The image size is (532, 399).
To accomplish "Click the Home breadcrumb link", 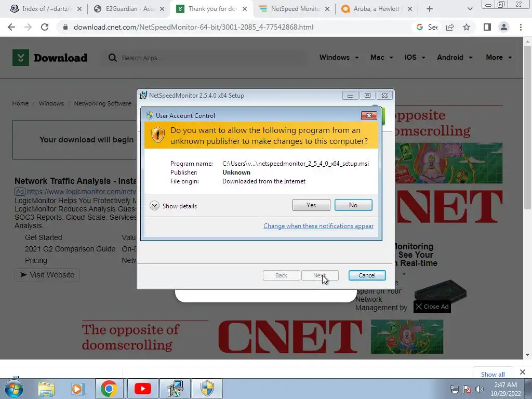I will click(20, 103).
